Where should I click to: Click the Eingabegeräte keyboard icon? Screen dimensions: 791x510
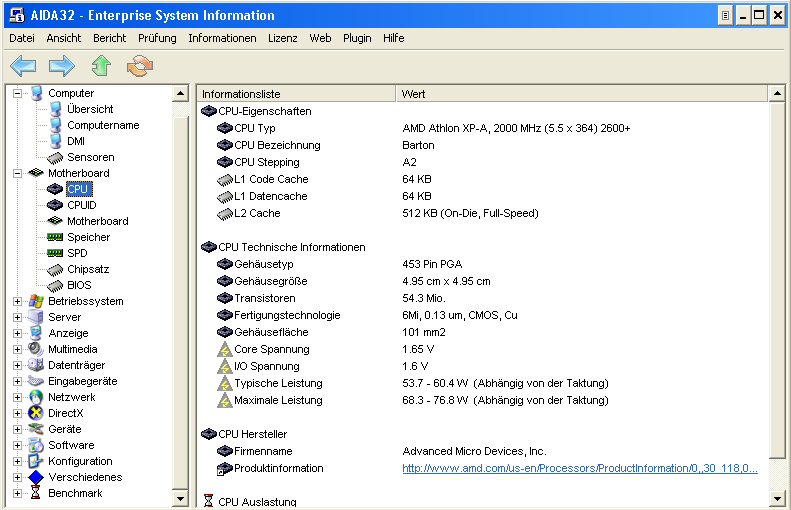[x=36, y=381]
